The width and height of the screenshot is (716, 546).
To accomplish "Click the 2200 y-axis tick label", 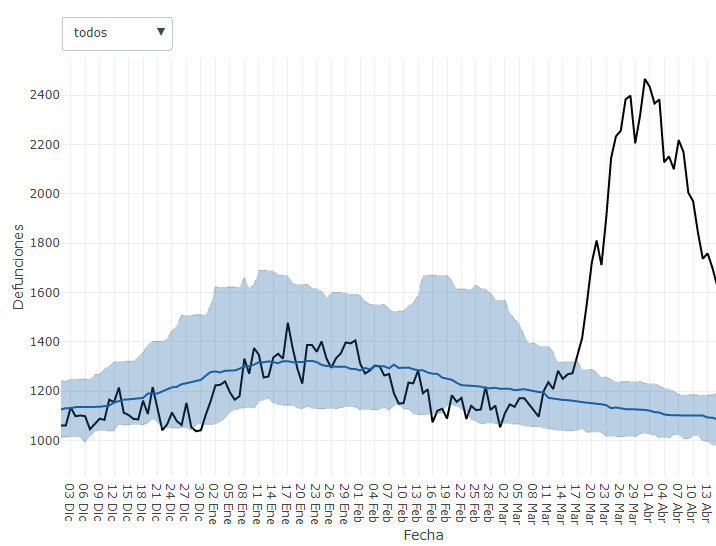I will tap(45, 145).
